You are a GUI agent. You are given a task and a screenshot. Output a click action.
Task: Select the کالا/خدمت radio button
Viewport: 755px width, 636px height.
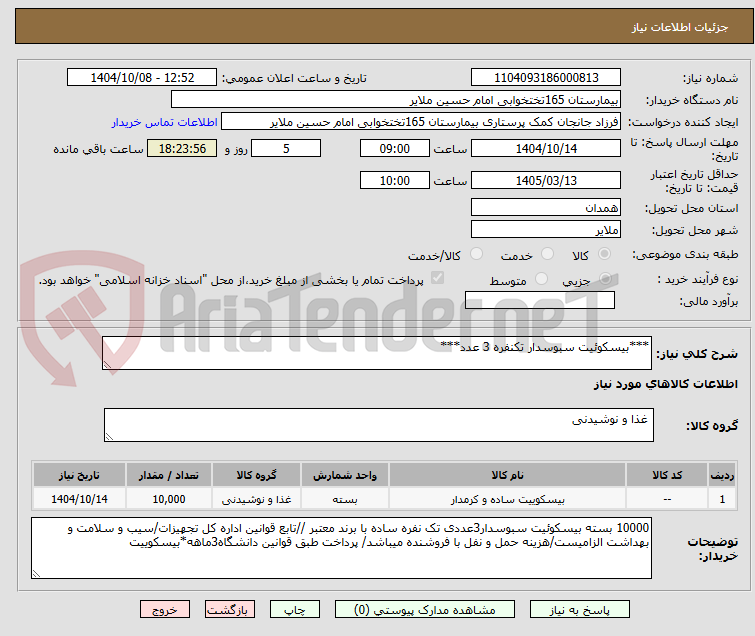tap(476, 254)
